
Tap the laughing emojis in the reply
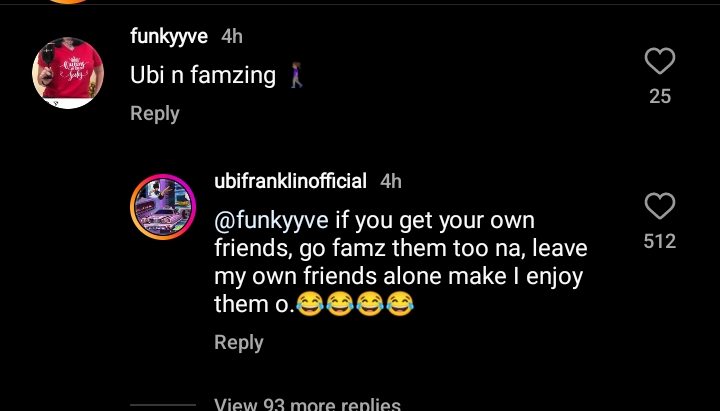tap(356, 304)
